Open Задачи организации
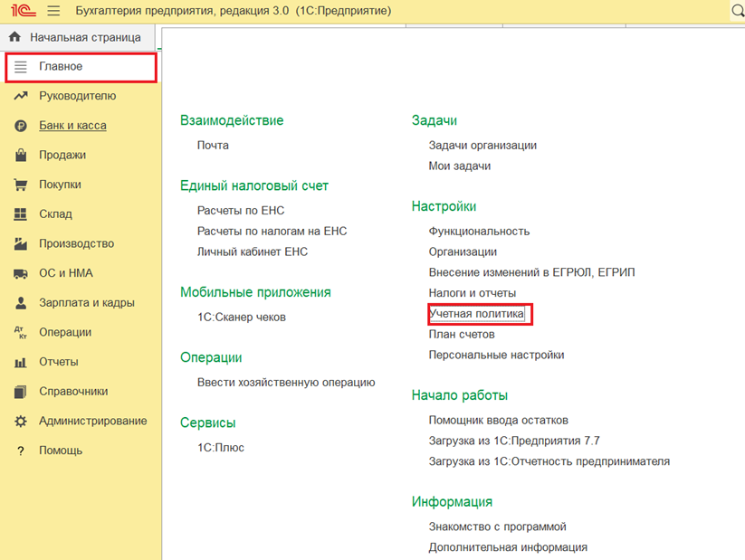Viewport: 745px width, 560px height. (x=482, y=146)
